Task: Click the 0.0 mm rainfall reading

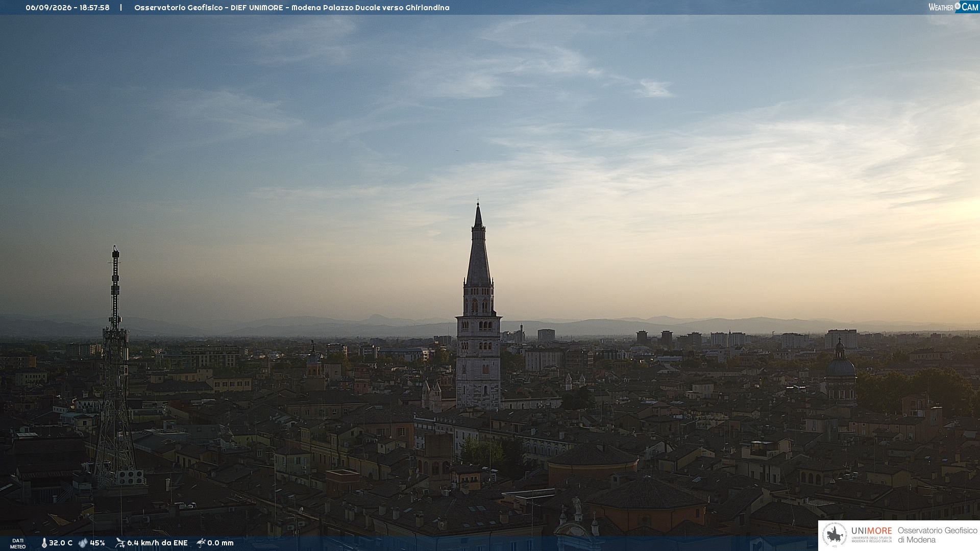Action: pyautogui.click(x=220, y=543)
